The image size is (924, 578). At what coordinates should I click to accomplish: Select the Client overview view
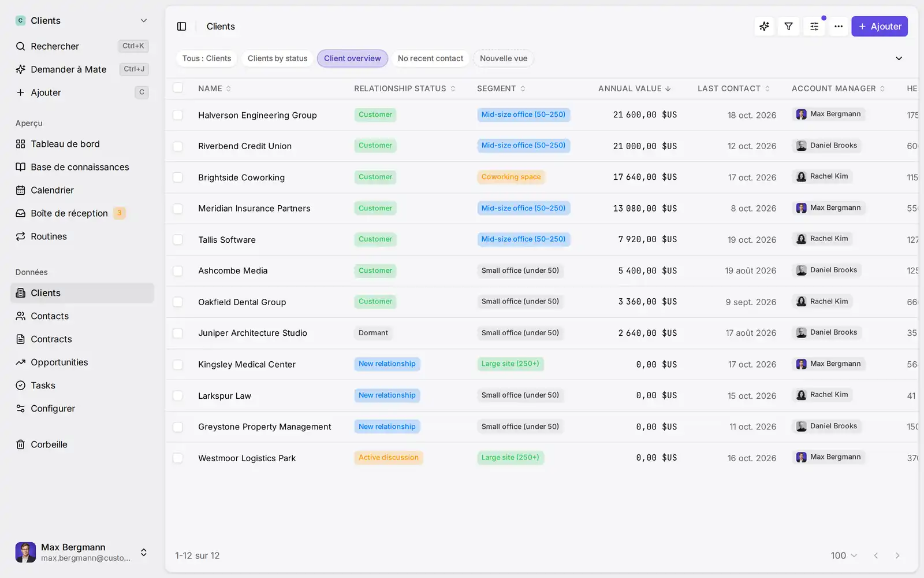pyautogui.click(x=352, y=58)
